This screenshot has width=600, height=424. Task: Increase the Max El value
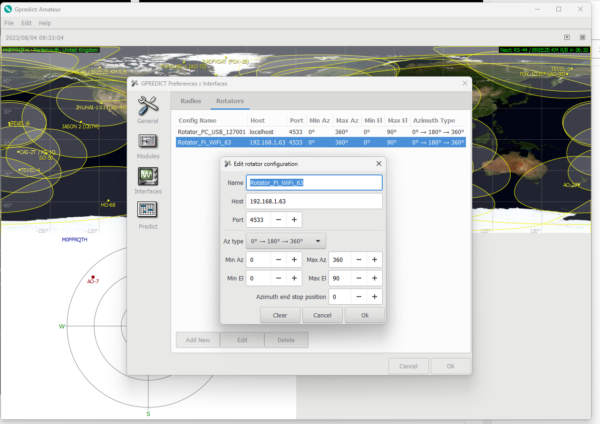click(375, 278)
